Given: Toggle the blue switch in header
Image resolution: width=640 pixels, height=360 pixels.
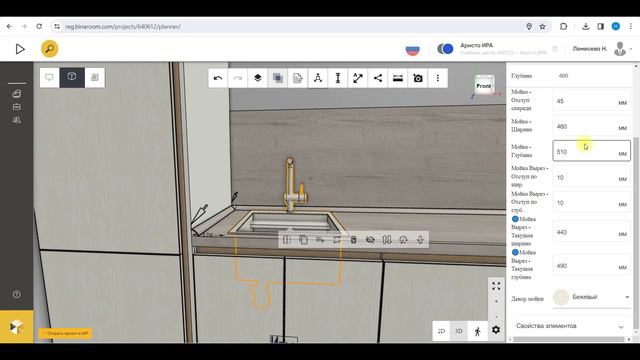Looking at the screenshot, I should (445, 49).
